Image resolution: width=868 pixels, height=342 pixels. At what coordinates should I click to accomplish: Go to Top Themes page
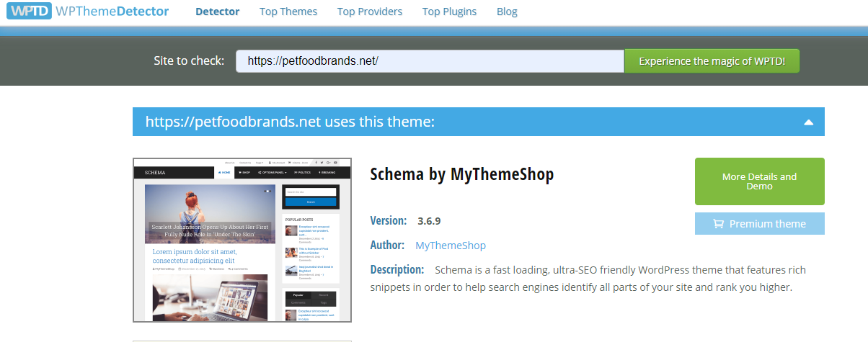point(288,12)
